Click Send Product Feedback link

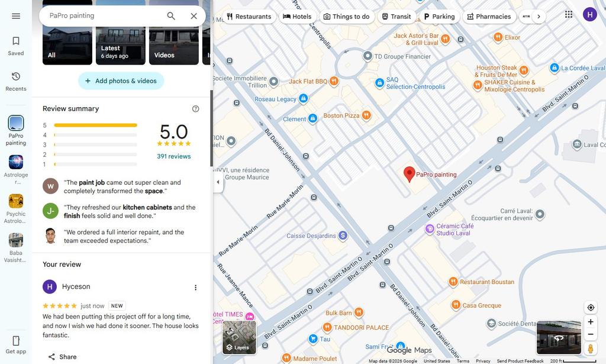point(520,361)
